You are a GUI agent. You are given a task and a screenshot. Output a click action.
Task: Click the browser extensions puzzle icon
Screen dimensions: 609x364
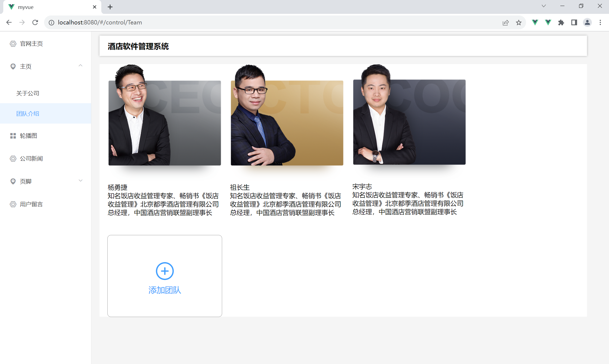561,22
